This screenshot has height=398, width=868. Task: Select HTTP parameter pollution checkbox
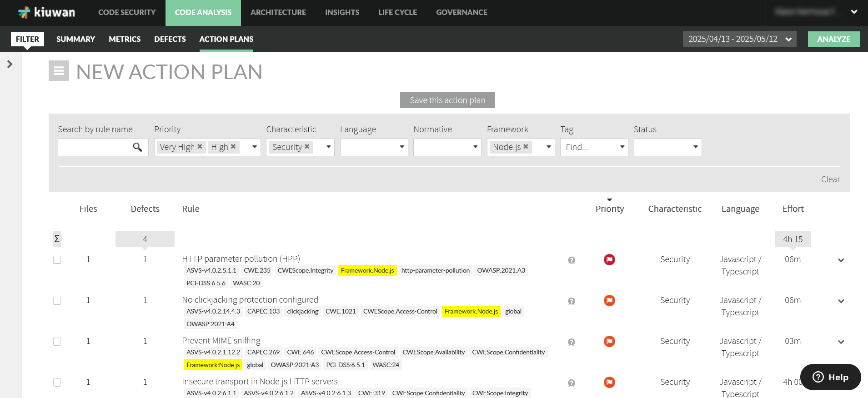pyautogui.click(x=57, y=259)
